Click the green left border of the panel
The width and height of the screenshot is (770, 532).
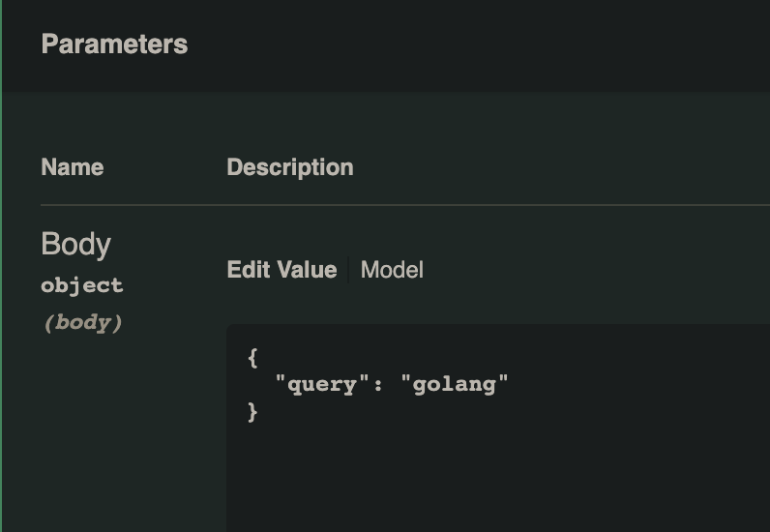click(1, 290)
